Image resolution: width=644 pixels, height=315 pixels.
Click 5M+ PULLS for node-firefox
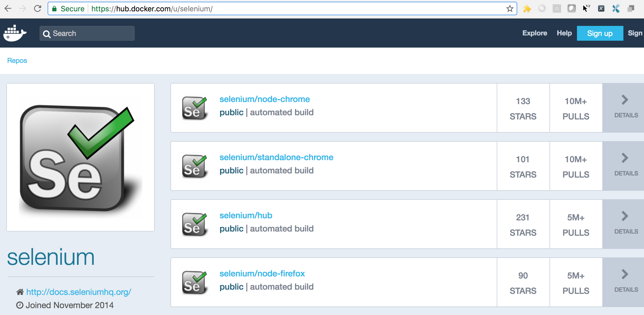(x=576, y=283)
